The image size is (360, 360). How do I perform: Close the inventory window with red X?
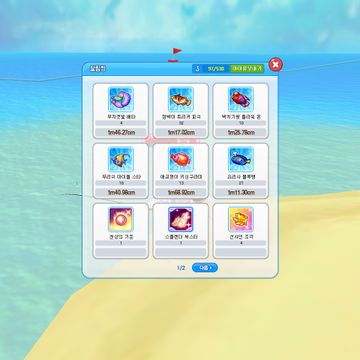(275, 65)
